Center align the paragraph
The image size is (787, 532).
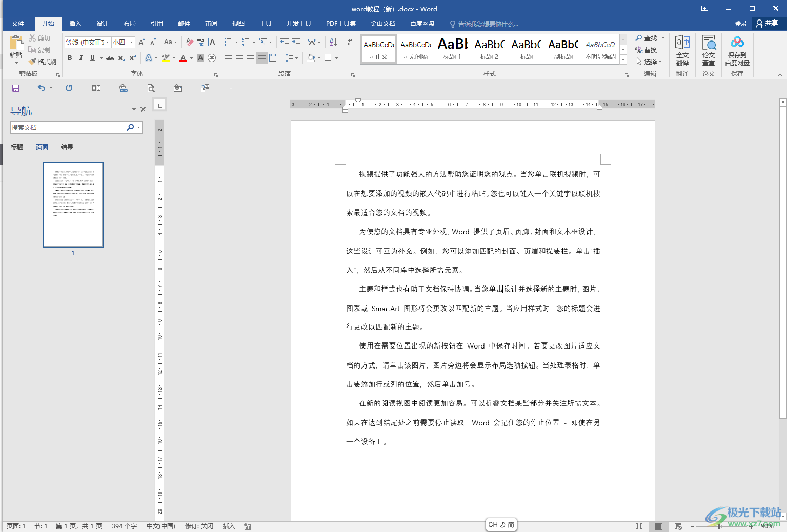tap(239, 58)
